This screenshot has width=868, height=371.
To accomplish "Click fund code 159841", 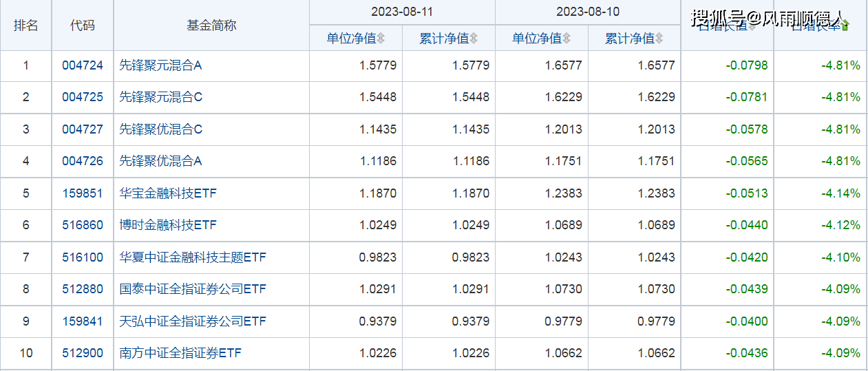I will click(x=83, y=321).
